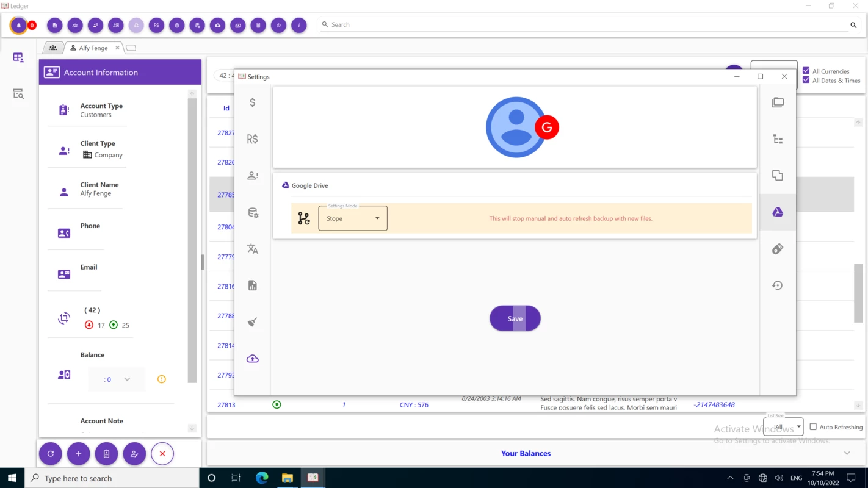Click the notification bell icon
This screenshot has width=868, height=488.
tap(19, 25)
